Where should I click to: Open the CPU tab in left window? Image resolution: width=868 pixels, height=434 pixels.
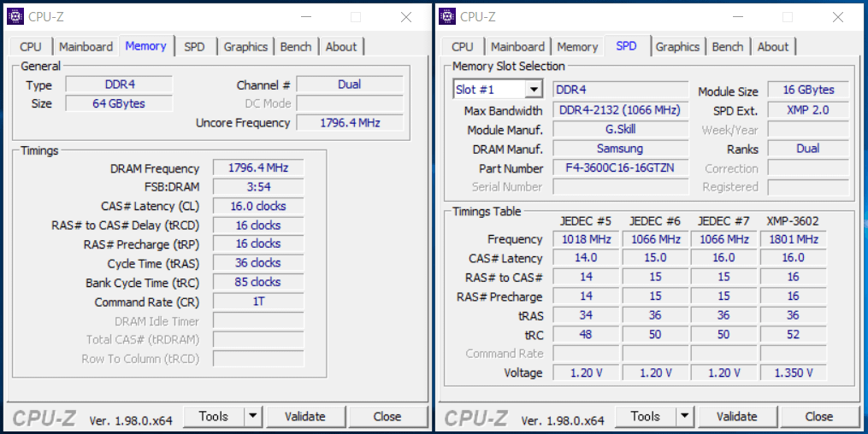(x=31, y=47)
